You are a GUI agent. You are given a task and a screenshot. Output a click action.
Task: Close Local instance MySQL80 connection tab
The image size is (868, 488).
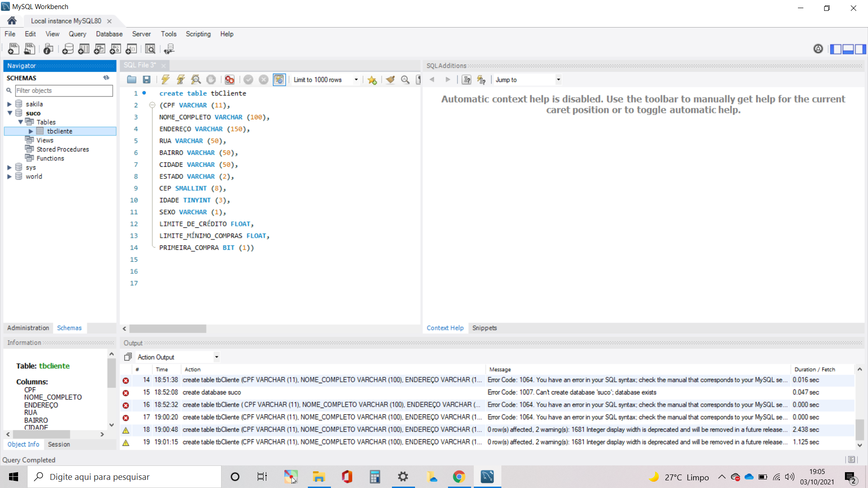click(109, 21)
